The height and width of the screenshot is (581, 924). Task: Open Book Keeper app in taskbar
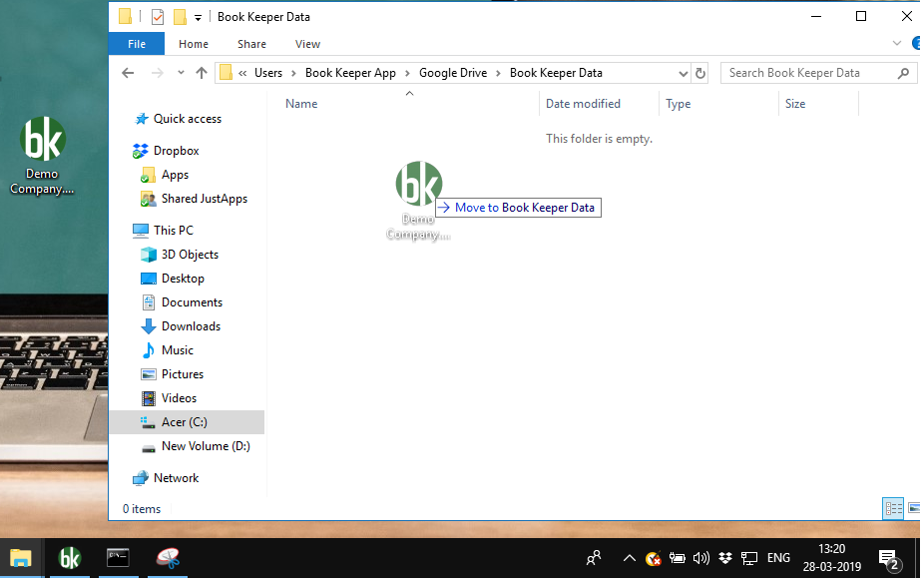pyautogui.click(x=70, y=559)
